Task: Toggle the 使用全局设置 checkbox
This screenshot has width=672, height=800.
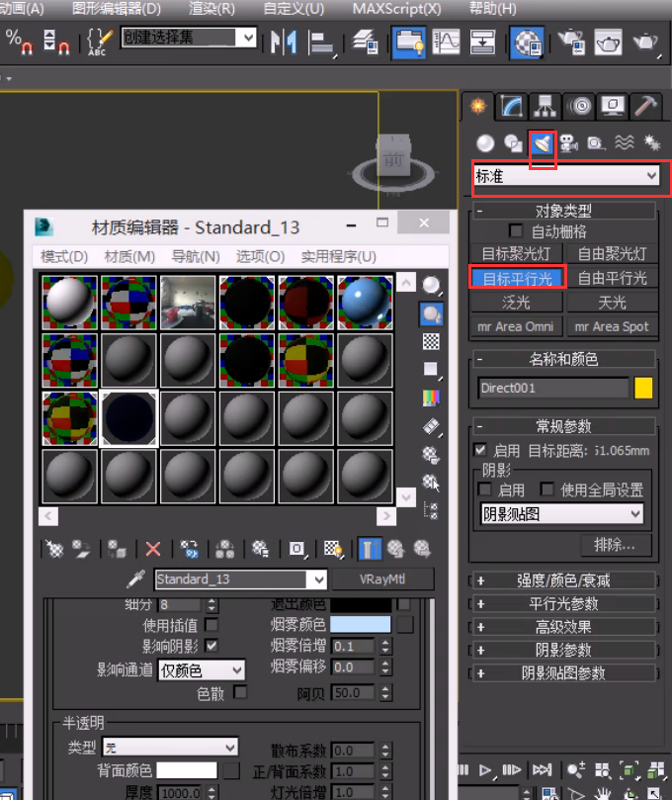Action: [547, 489]
